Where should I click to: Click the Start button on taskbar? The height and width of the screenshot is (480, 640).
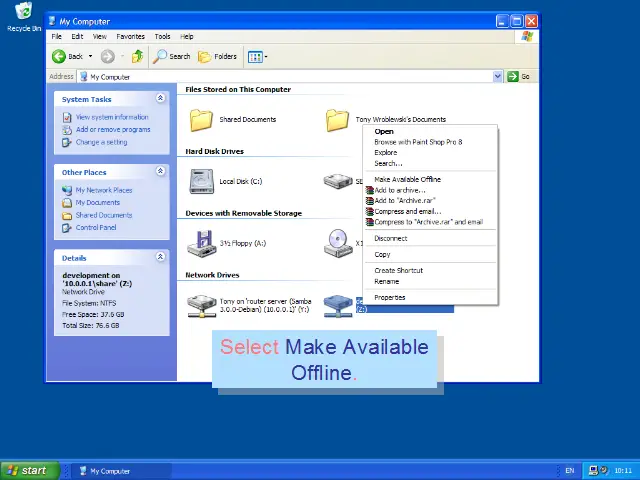pos(27,471)
